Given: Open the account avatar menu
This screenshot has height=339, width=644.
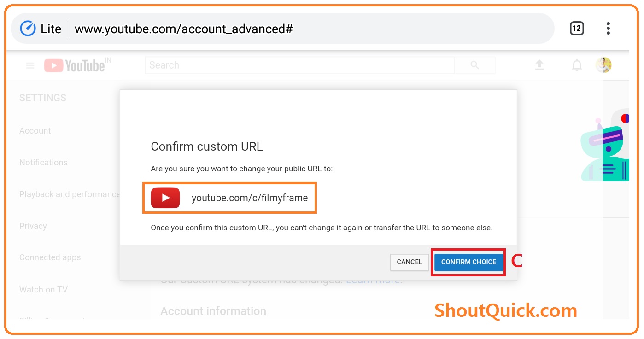Looking at the screenshot, I should coord(603,65).
